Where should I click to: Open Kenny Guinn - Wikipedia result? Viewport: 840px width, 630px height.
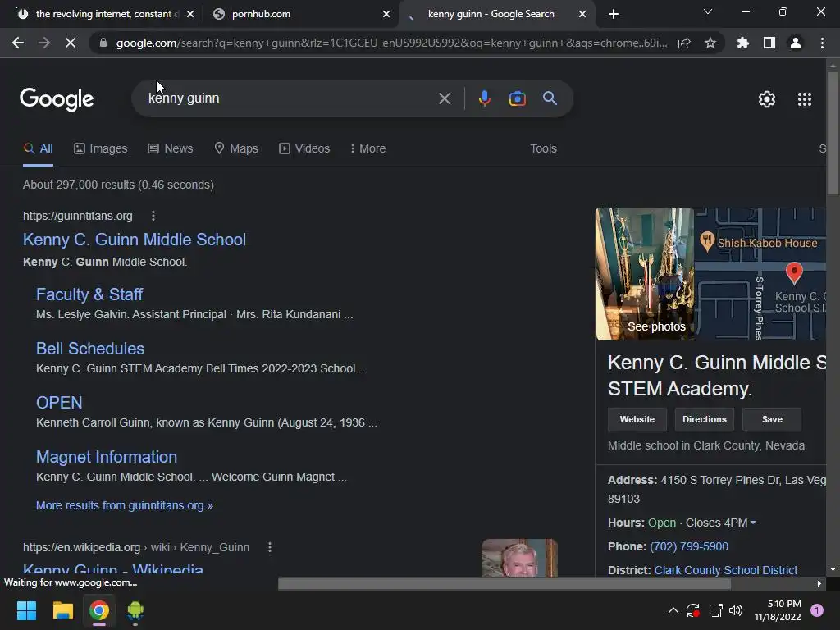(113, 569)
